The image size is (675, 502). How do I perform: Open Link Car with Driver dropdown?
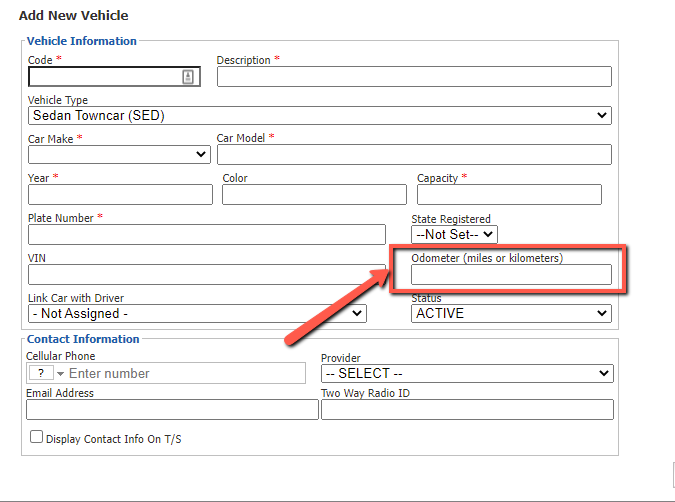tap(197, 313)
